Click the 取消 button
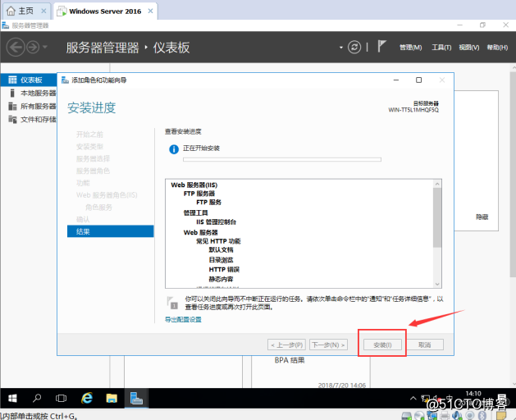516x420 pixels. click(x=424, y=345)
